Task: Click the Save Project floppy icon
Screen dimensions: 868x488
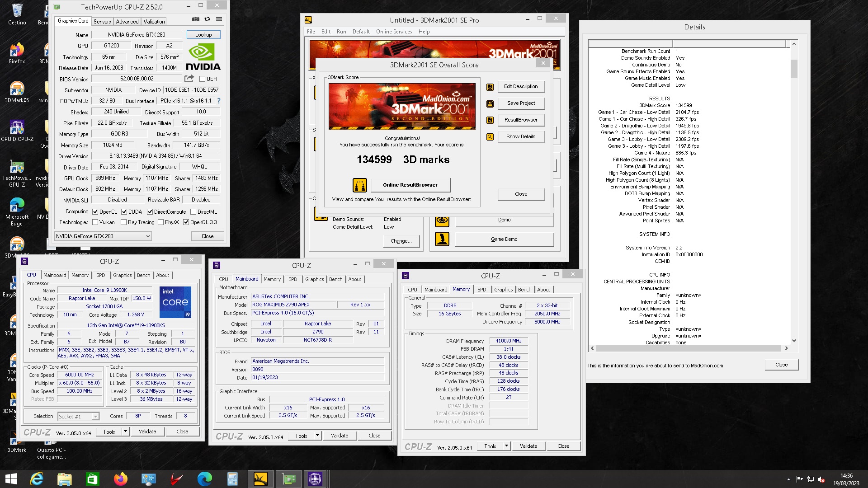Action: click(490, 103)
